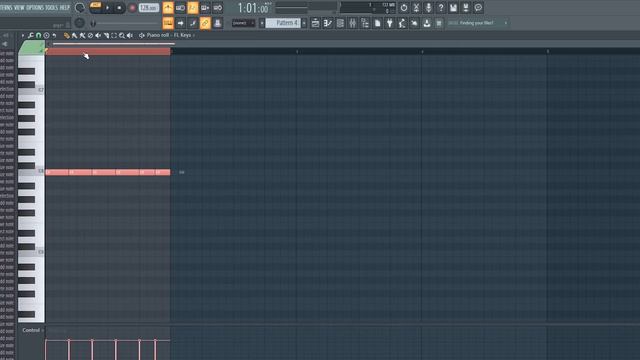Click the download arrow tray icon
The image size is (640, 360).
tap(427, 23)
